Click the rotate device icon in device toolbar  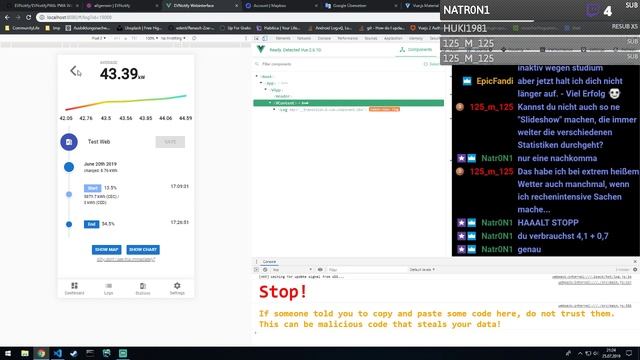click(x=194, y=38)
